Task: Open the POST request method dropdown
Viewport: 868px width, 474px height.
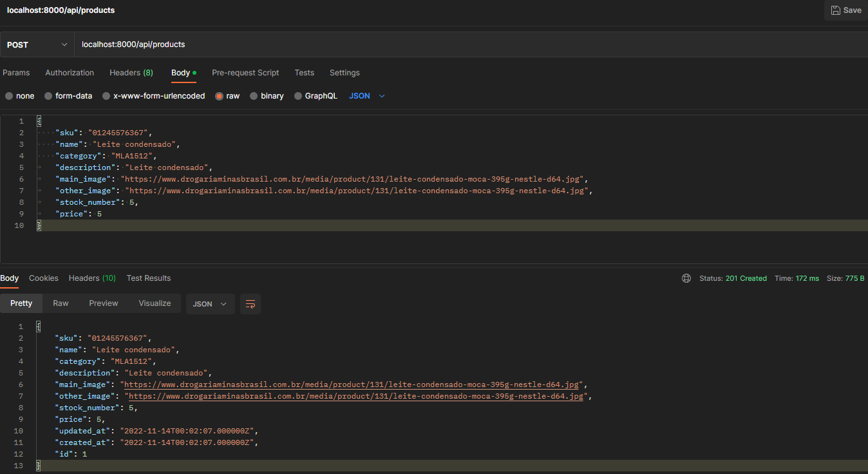Action: [37, 44]
